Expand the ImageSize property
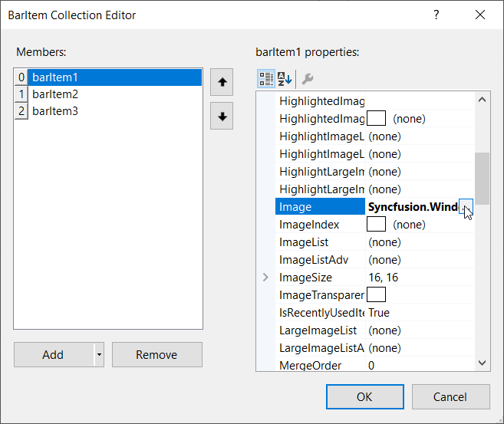The image size is (504, 424). pos(266,278)
